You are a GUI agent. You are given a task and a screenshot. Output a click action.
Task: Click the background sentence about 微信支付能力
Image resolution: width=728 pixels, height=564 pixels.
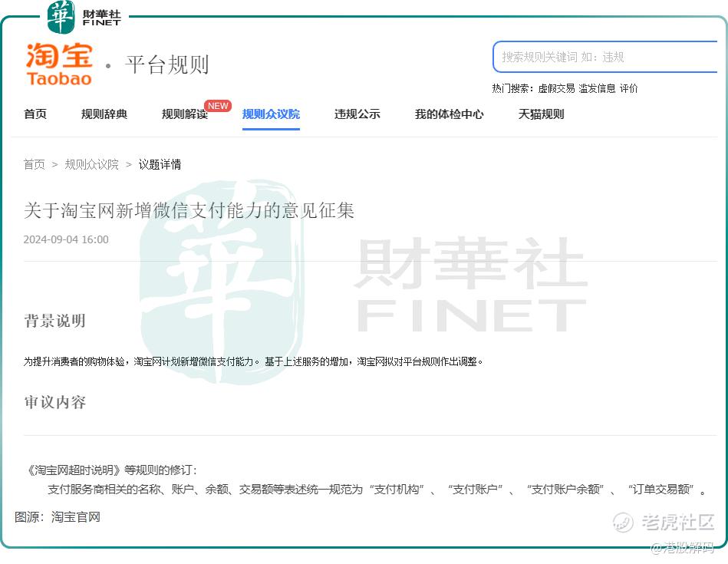coord(253,361)
